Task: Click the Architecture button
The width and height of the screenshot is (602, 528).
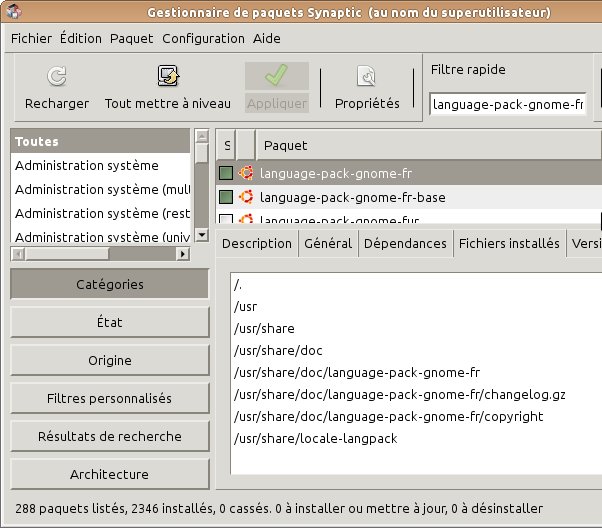Action: [110, 474]
